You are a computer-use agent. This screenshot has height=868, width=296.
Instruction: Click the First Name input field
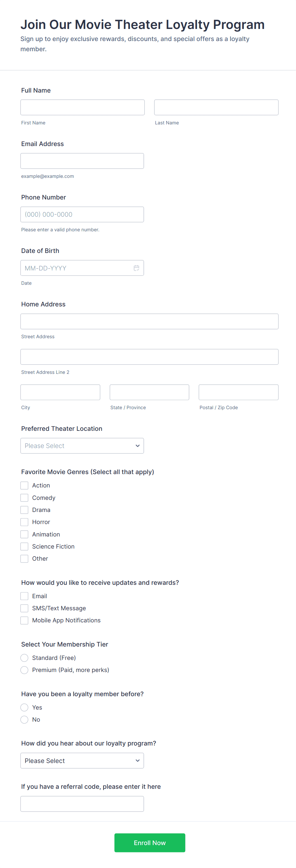[x=82, y=108]
